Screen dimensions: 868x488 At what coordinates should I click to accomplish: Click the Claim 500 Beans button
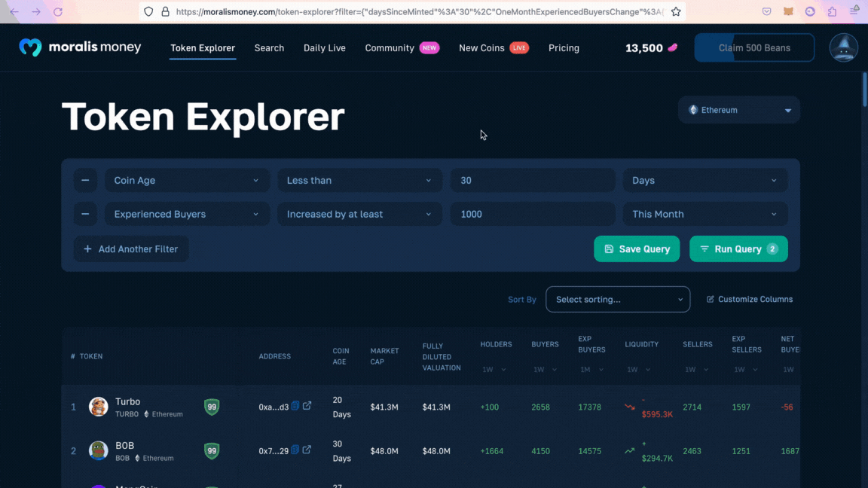[x=754, y=47]
